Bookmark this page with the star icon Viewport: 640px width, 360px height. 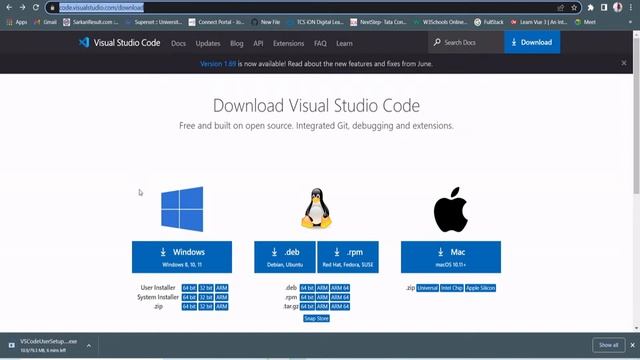pyautogui.click(x=574, y=7)
